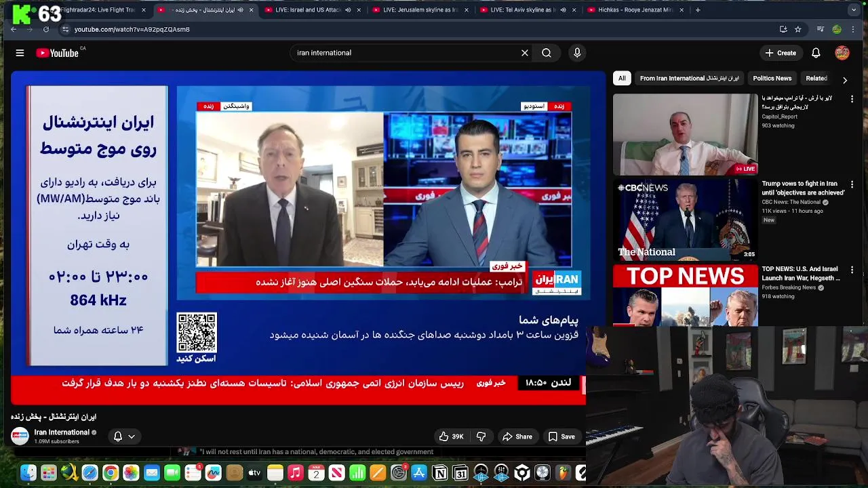Screen dimensions: 868x488
Task: Mute the Iran International tab audio
Action: click(x=240, y=10)
